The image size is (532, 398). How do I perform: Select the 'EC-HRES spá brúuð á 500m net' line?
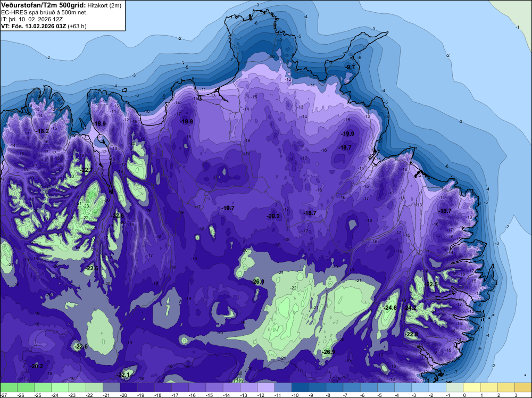point(44,12)
